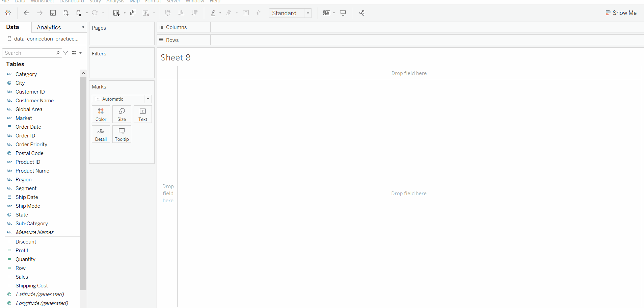Select the Order Date field

click(28, 127)
